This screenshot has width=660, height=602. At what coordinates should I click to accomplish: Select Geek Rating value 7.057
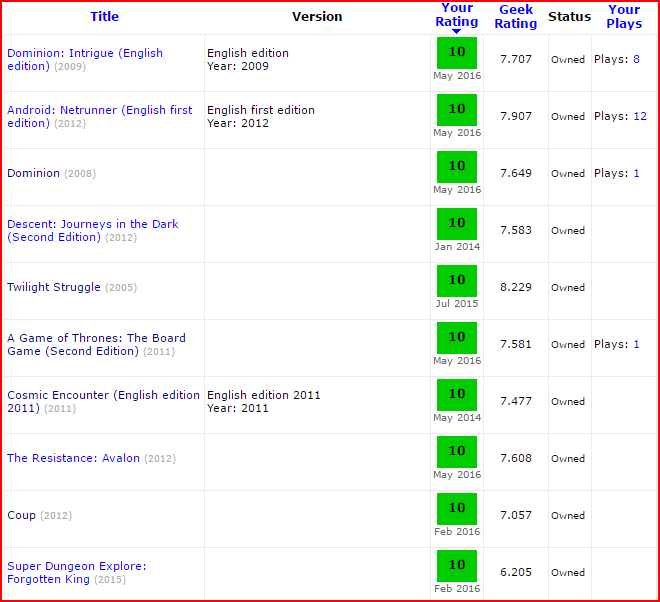click(x=516, y=515)
